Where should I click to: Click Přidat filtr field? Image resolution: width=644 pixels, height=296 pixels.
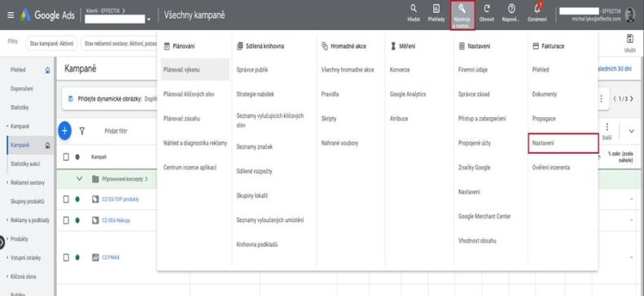[116, 131]
